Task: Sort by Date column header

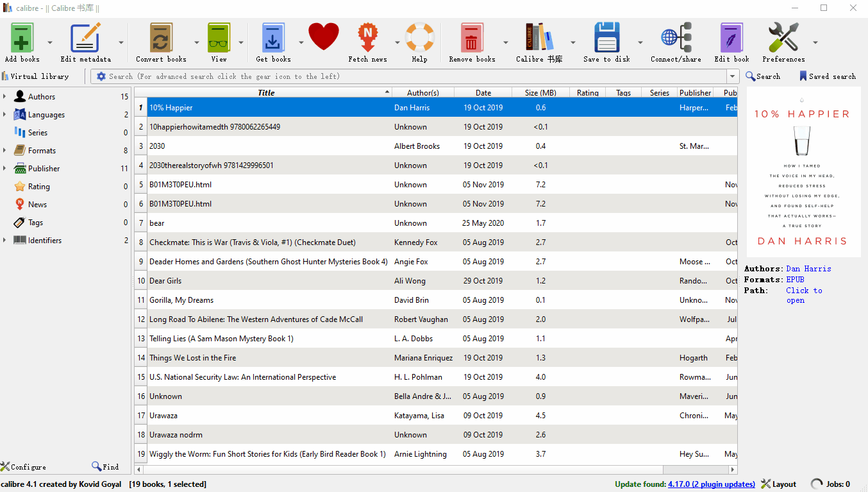Action: click(x=483, y=92)
